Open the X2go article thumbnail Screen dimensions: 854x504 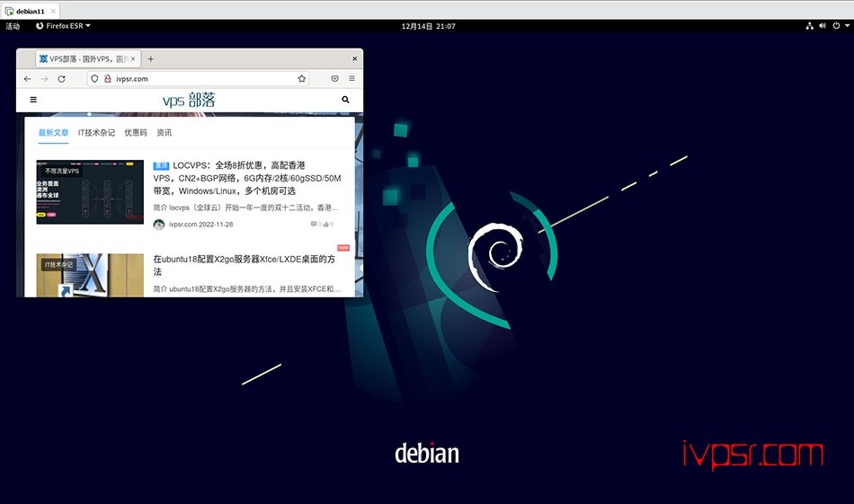click(x=90, y=275)
